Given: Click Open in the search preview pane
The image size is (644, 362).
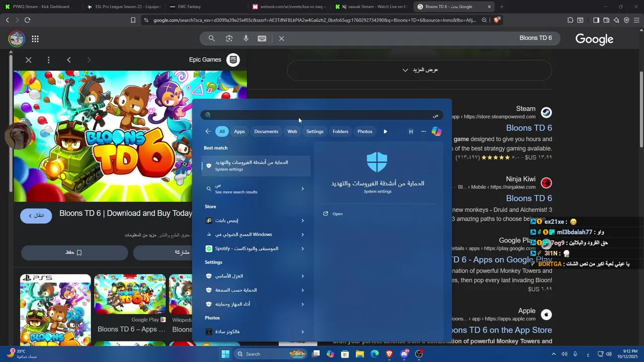Looking at the screenshot, I should [x=337, y=214].
